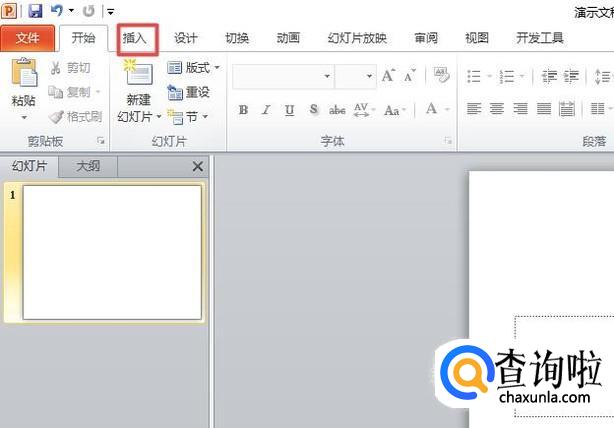
Task: Switch to the 幻灯片放映 ribbon tab
Action: click(357, 38)
